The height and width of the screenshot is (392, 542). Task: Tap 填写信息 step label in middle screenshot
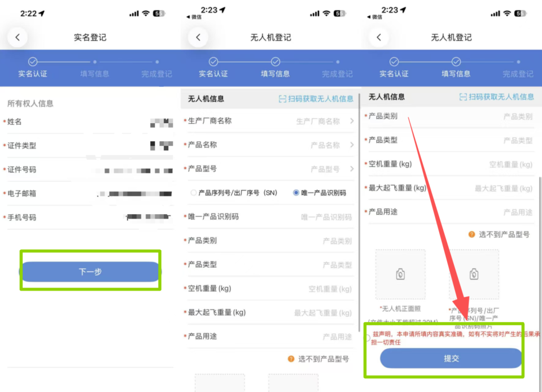(x=276, y=73)
